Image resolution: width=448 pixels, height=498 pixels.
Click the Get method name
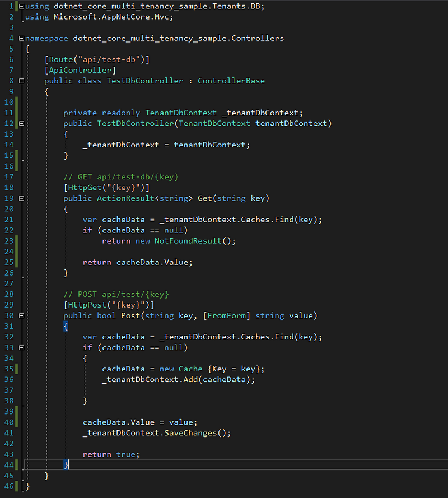205,198
